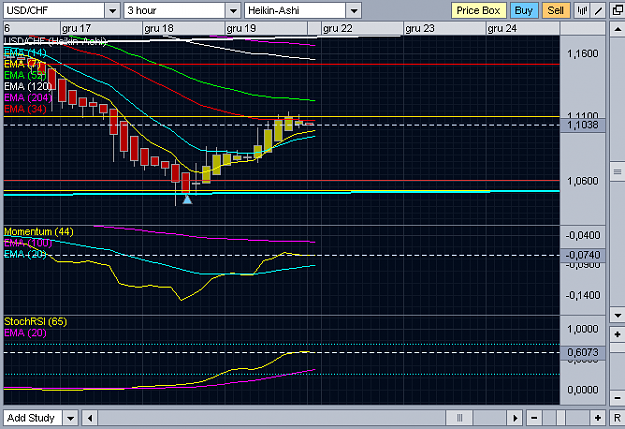Select cyan EMA (20) label under Momentum
625x429 pixels.
(x=25, y=254)
